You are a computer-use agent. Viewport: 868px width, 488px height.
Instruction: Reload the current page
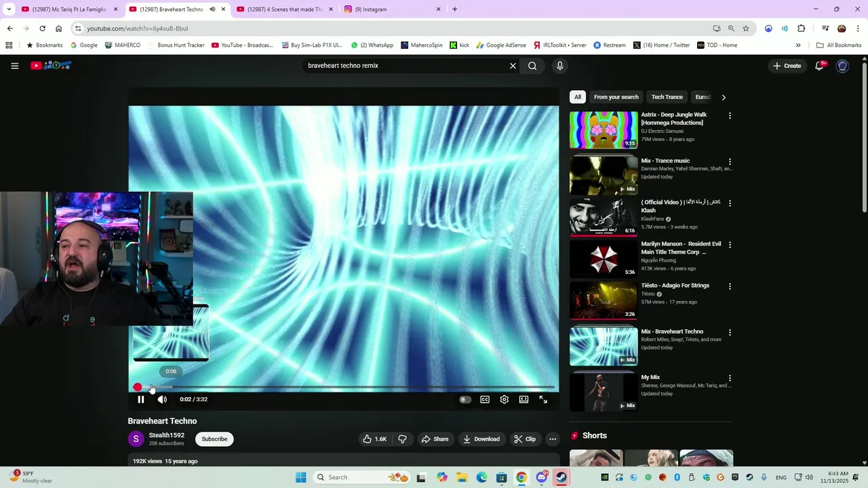(42, 28)
